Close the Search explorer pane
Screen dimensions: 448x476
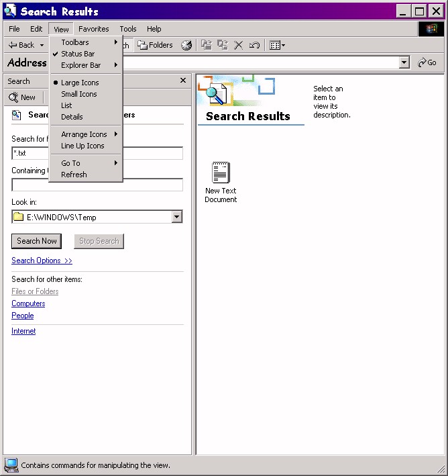183,81
